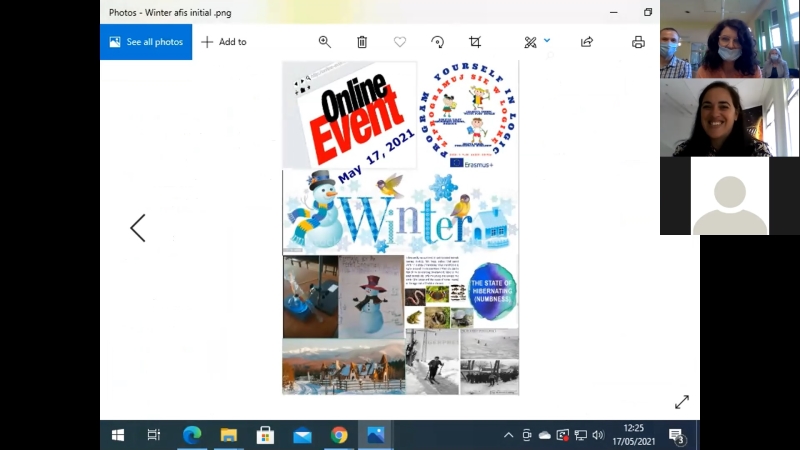Image resolution: width=800 pixels, height=450 pixels.
Task: Click See all photos button
Action: click(146, 42)
